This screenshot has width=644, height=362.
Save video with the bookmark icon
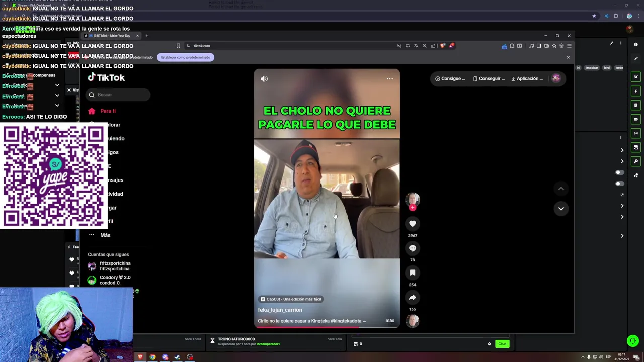[412, 273]
